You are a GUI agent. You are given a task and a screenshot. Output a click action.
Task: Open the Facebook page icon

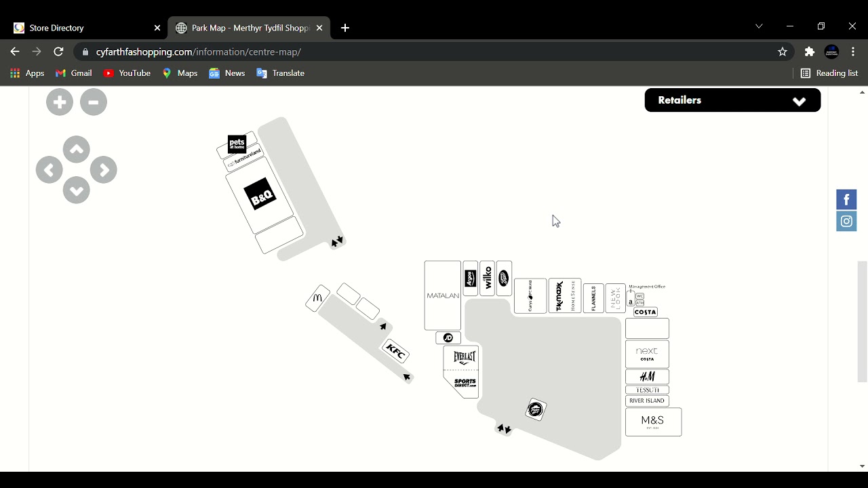click(846, 199)
